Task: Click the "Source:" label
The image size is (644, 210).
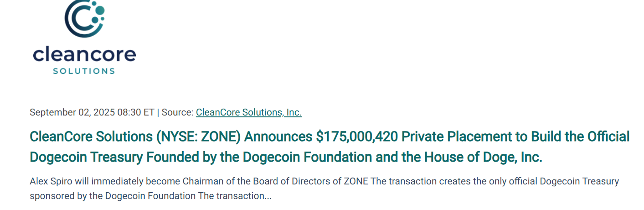Action: point(178,112)
